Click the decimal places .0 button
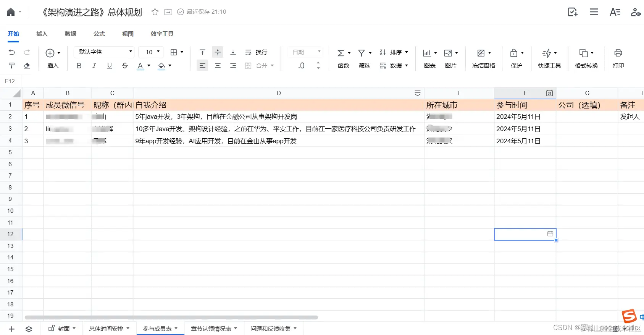Viewport: 644px width, 335px height. (x=301, y=66)
